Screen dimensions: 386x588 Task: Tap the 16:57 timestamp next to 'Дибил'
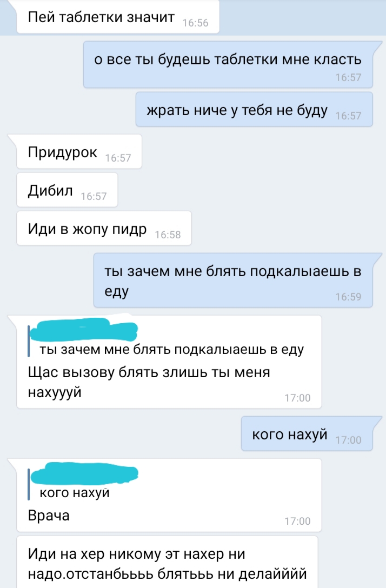(94, 196)
